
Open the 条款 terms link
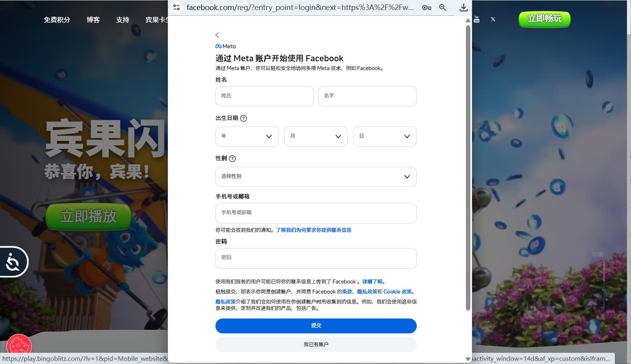[347, 292]
